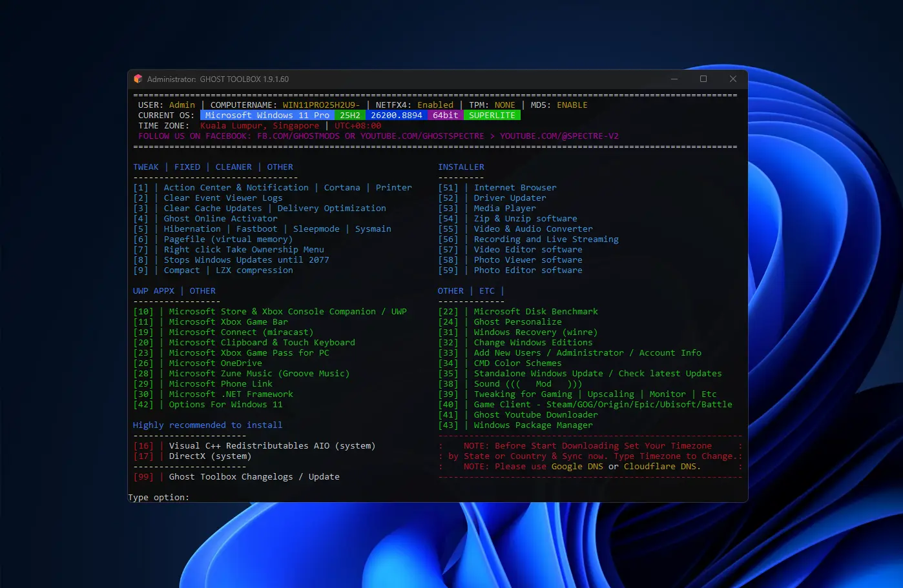Click 'Microsoft Xbox Game Bar' option
Screen dimensions: 903x588
coord(229,322)
